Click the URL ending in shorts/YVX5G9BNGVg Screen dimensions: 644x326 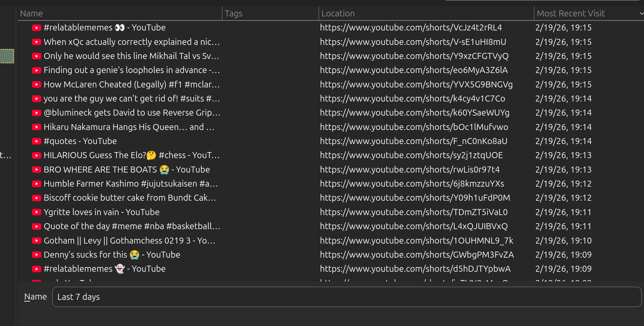[x=416, y=84]
